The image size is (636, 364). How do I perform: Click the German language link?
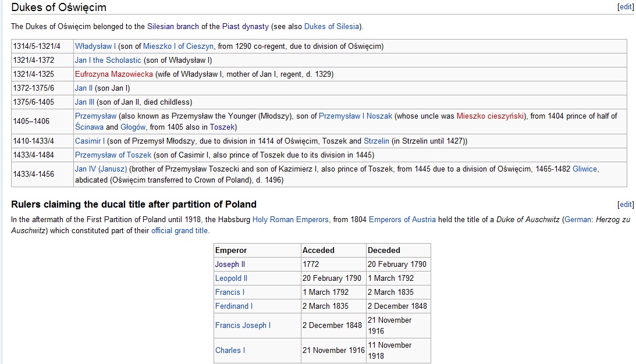(x=578, y=219)
